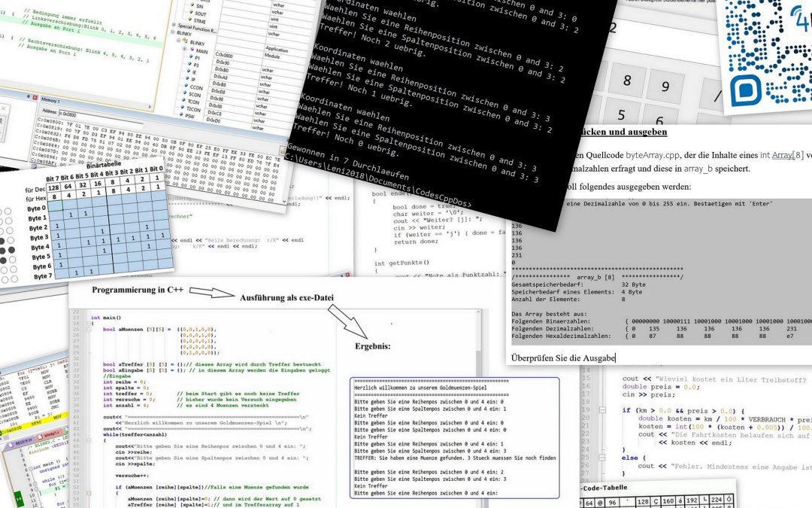This screenshot has height=508, width=812.
Task: Collapse the int main() fold marker
Action: click(89, 324)
